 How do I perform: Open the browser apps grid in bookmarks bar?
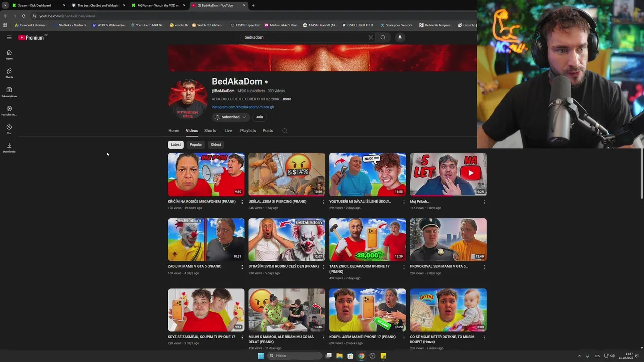5,25
